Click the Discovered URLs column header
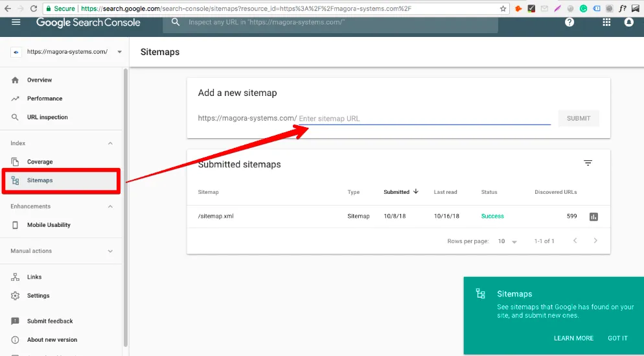Screen dimensions: 644x356 pos(556,192)
